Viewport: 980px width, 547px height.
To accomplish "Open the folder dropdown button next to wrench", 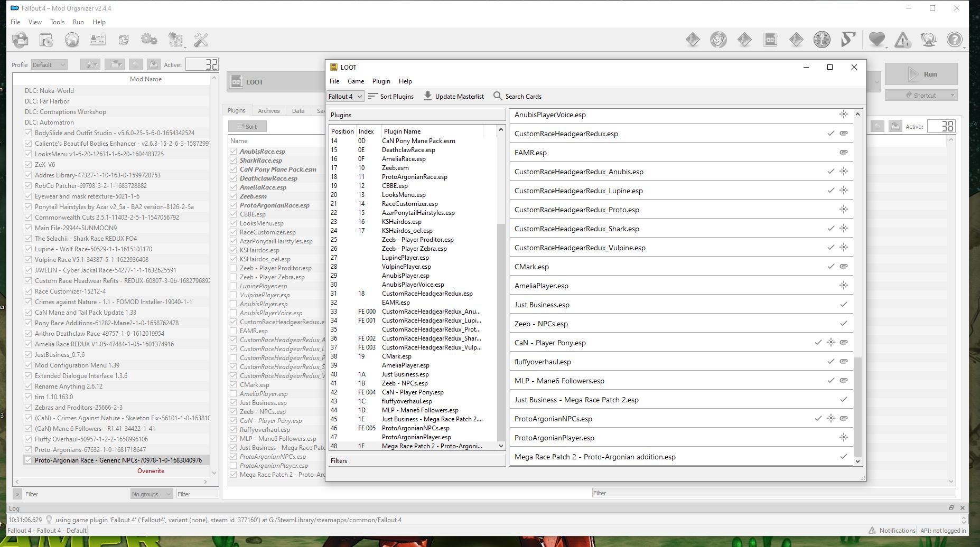I will tap(115, 64).
